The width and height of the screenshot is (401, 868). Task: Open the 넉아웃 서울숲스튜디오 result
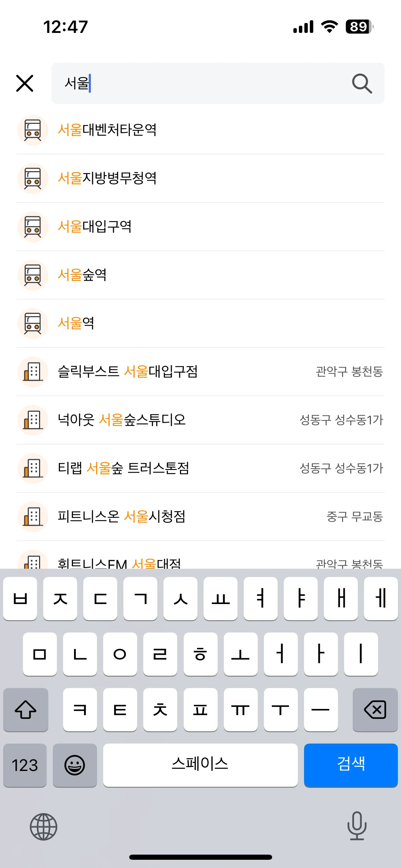coord(200,420)
